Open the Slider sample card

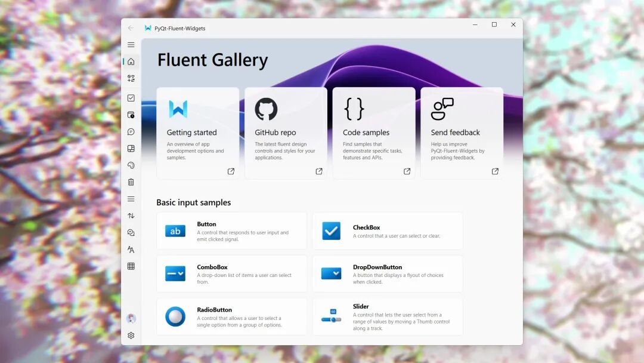388,316
